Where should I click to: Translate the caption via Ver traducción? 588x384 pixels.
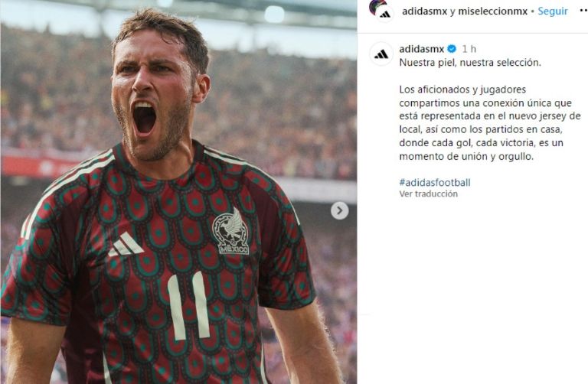428,194
